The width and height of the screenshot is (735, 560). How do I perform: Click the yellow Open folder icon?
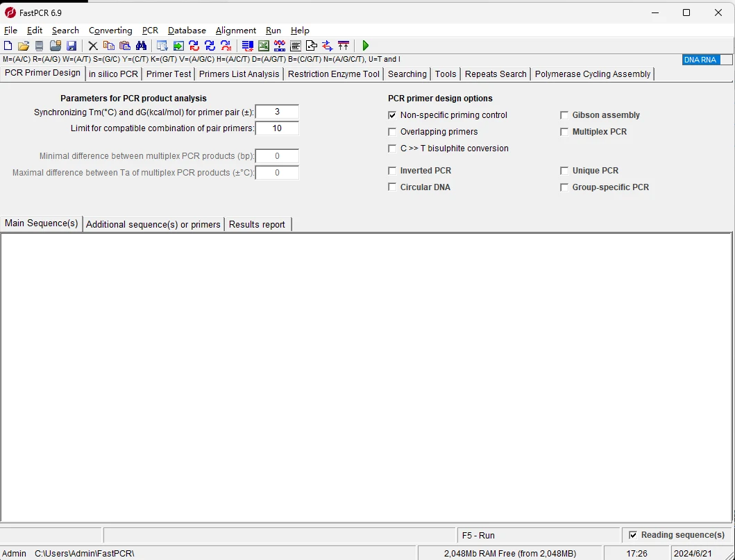pos(24,46)
